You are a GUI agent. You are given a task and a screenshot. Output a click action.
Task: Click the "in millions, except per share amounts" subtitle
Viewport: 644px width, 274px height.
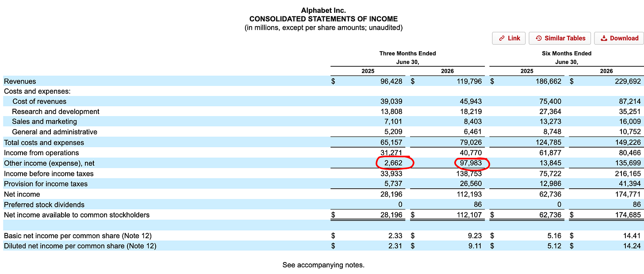[x=323, y=27]
